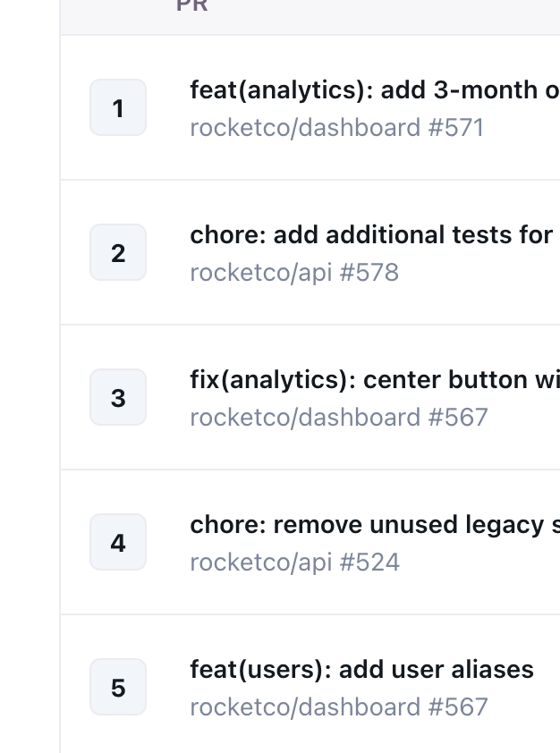Select the table row ranked fourth

click(x=310, y=542)
